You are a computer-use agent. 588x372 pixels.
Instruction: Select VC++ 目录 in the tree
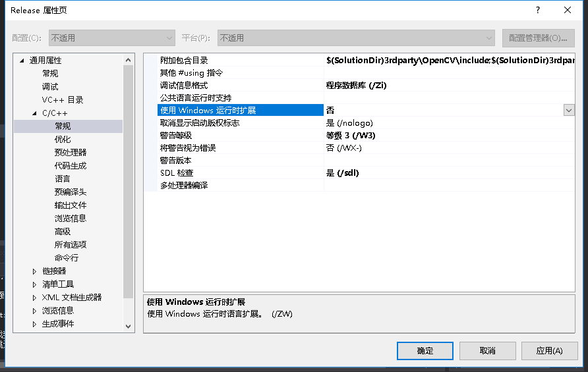[x=63, y=100]
